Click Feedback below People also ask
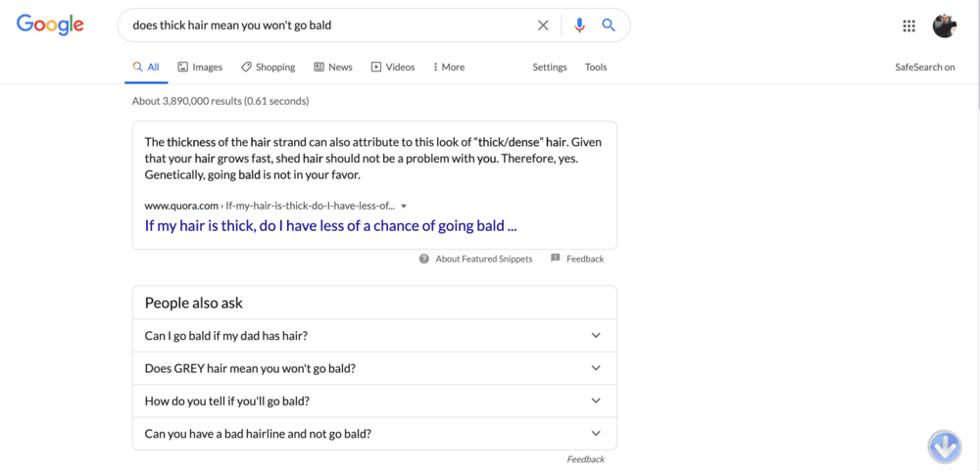This screenshot has height=471, width=980. 586,459
